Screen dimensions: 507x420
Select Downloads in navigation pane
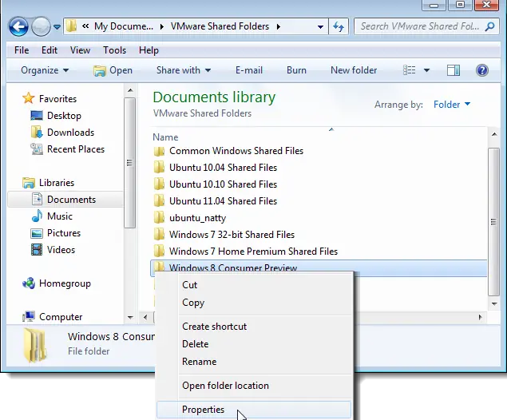click(62, 133)
